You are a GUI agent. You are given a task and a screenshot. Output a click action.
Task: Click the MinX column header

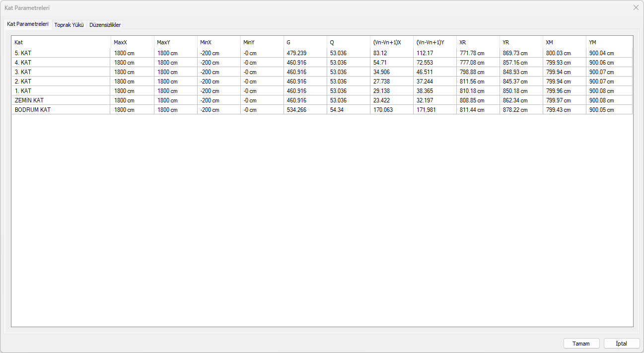(218, 42)
